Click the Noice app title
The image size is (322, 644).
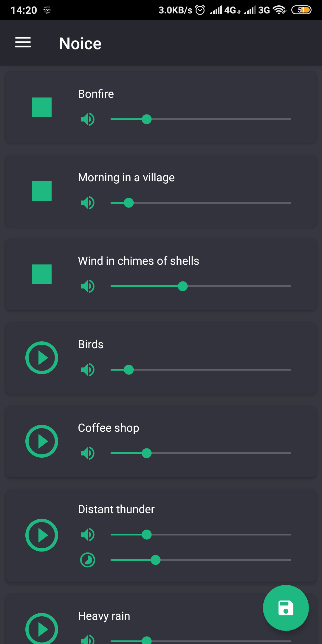(x=80, y=44)
